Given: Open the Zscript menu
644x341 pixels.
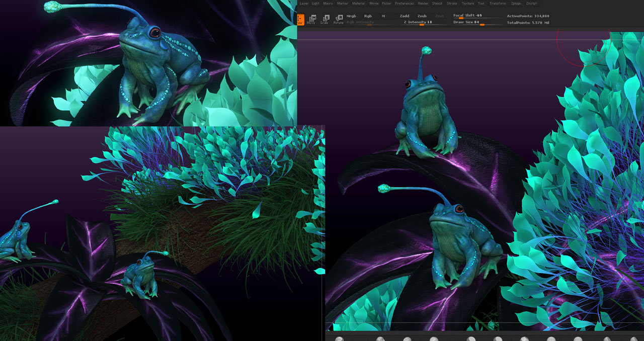Looking at the screenshot, I should [531, 4].
